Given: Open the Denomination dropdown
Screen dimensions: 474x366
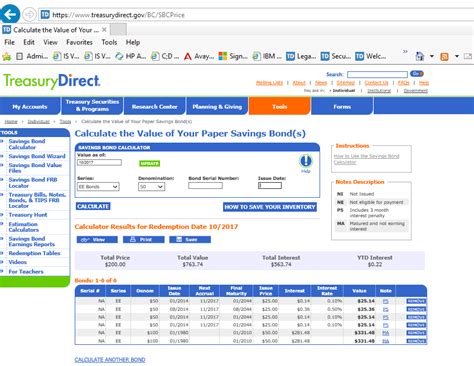Looking at the screenshot, I should (151, 187).
